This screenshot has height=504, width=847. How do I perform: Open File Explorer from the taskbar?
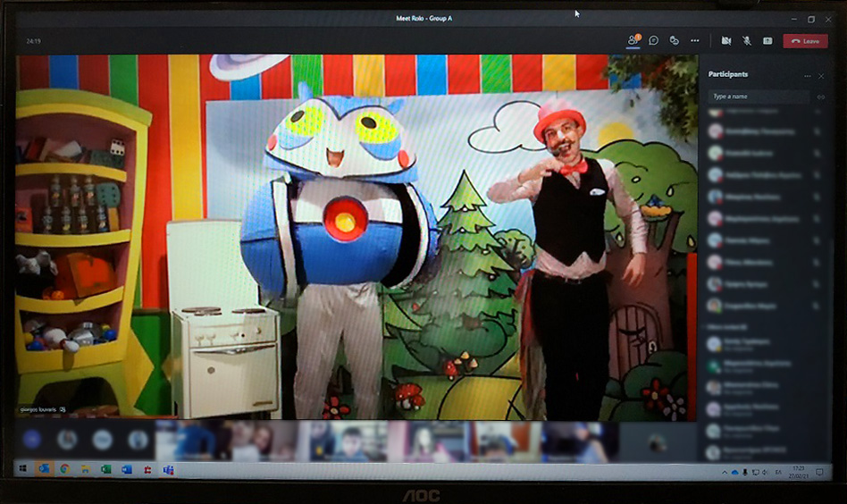point(85,469)
